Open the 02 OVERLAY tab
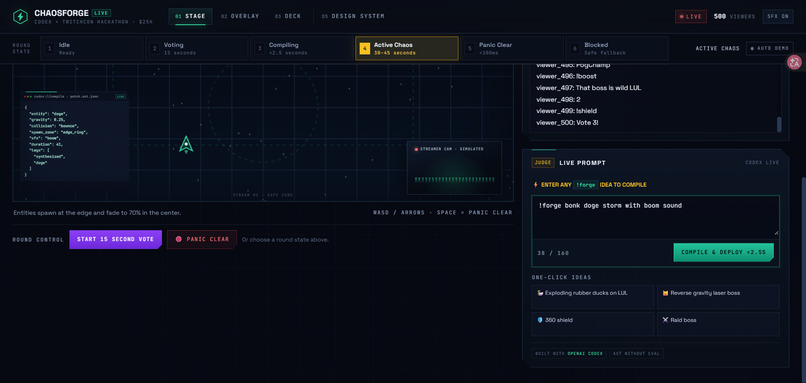This screenshot has height=383, width=806. tap(240, 16)
